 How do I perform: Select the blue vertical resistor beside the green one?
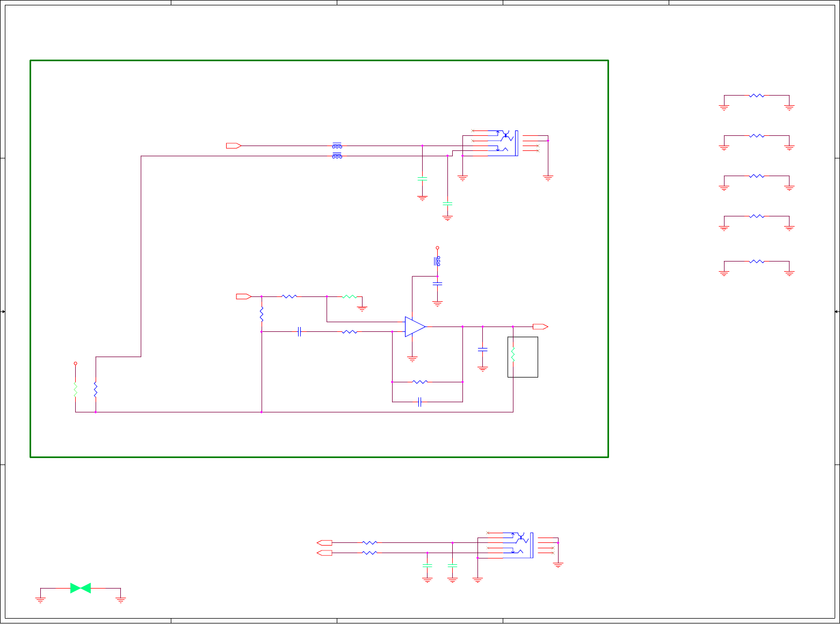(x=95, y=389)
